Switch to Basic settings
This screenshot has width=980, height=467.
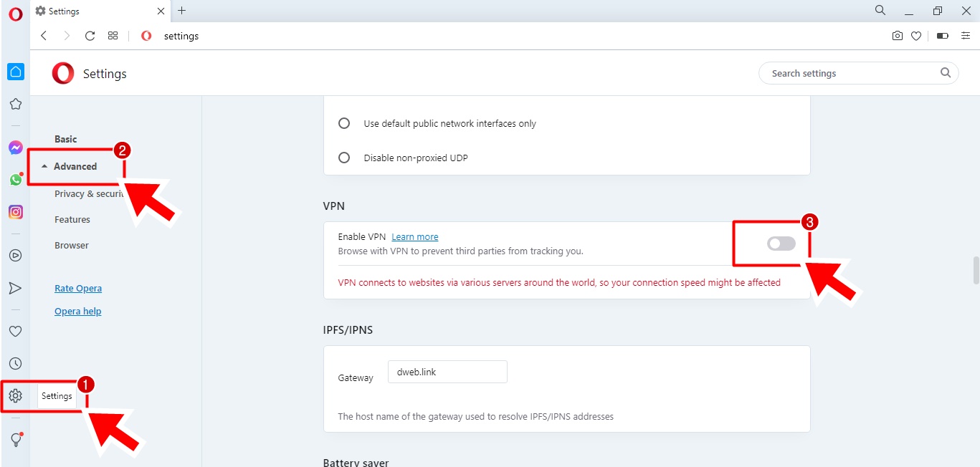coord(65,139)
